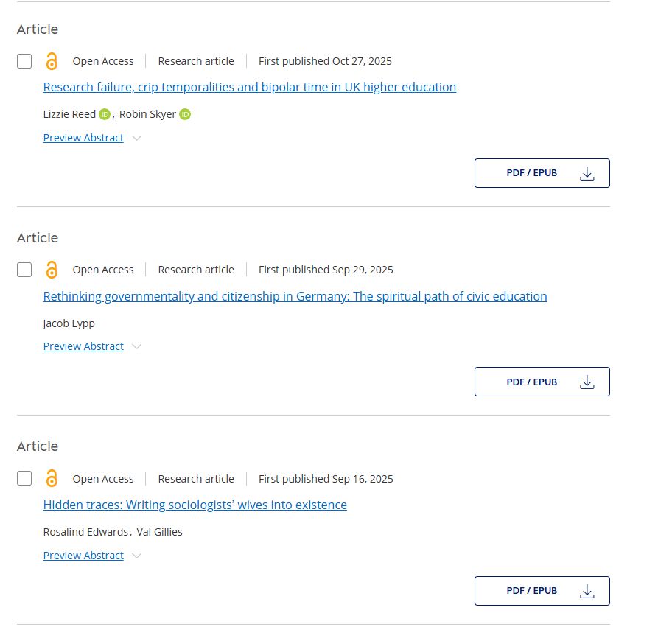Select checkbox for Rethinking governmentality article
Screen dimensions: 672x627
point(24,270)
